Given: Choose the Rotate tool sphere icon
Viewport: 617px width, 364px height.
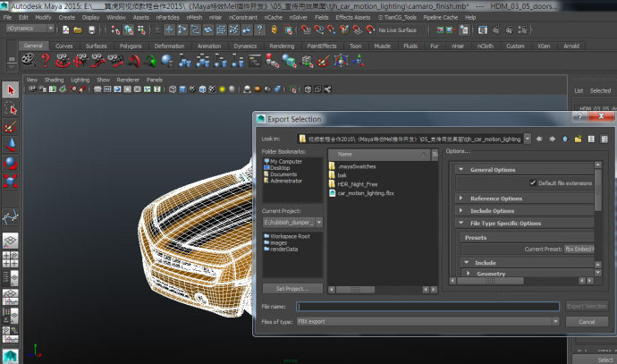Looking at the screenshot, I should [x=11, y=163].
